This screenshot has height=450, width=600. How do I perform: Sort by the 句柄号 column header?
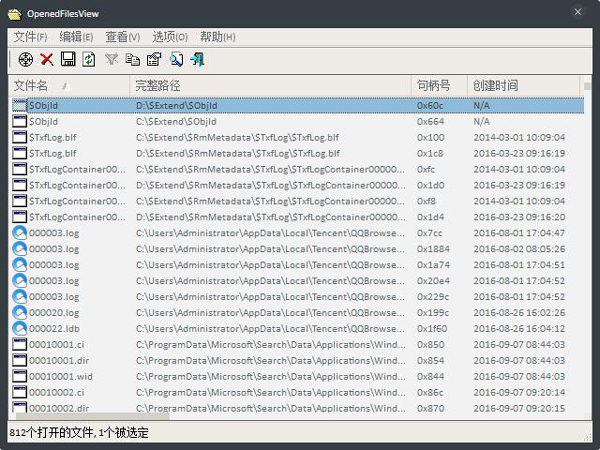point(439,86)
